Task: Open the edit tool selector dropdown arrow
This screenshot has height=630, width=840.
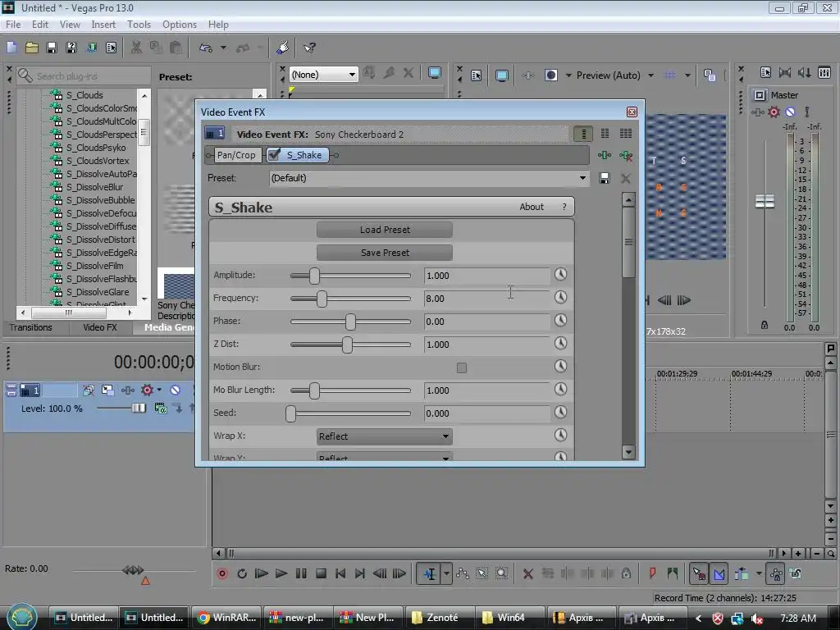Action: point(445,573)
